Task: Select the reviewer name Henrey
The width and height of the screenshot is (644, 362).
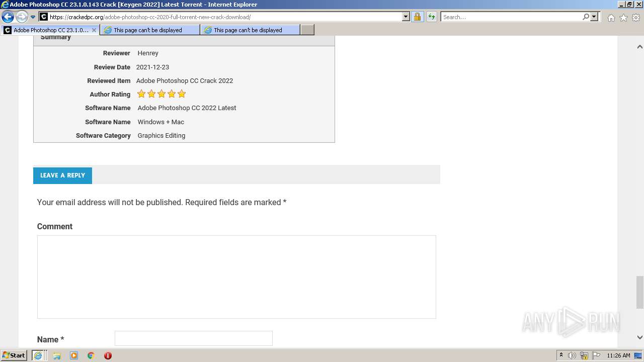Action: tap(148, 53)
